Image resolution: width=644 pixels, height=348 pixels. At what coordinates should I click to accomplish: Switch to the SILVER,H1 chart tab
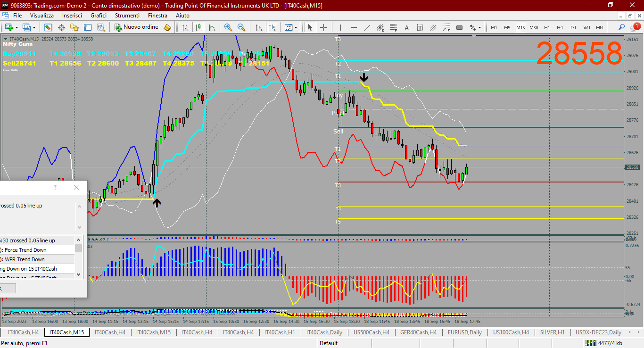pyautogui.click(x=552, y=332)
